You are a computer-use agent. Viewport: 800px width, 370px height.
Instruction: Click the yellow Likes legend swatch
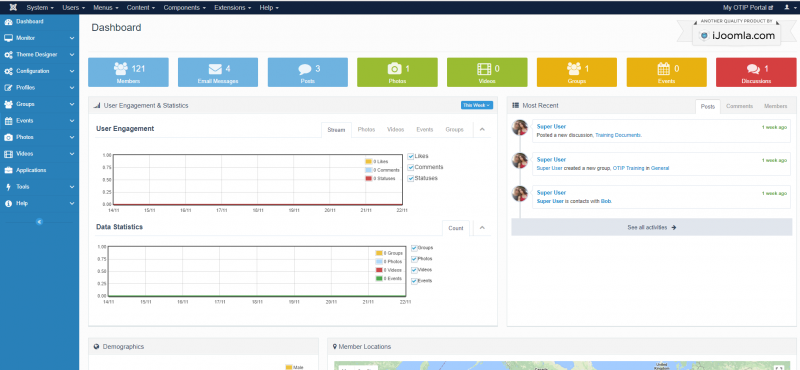(x=368, y=162)
